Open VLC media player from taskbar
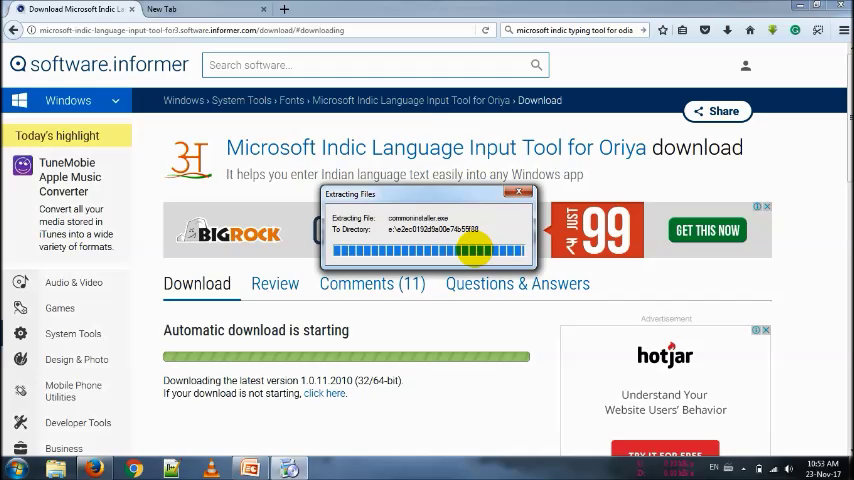The height and width of the screenshot is (480, 854). point(211,469)
